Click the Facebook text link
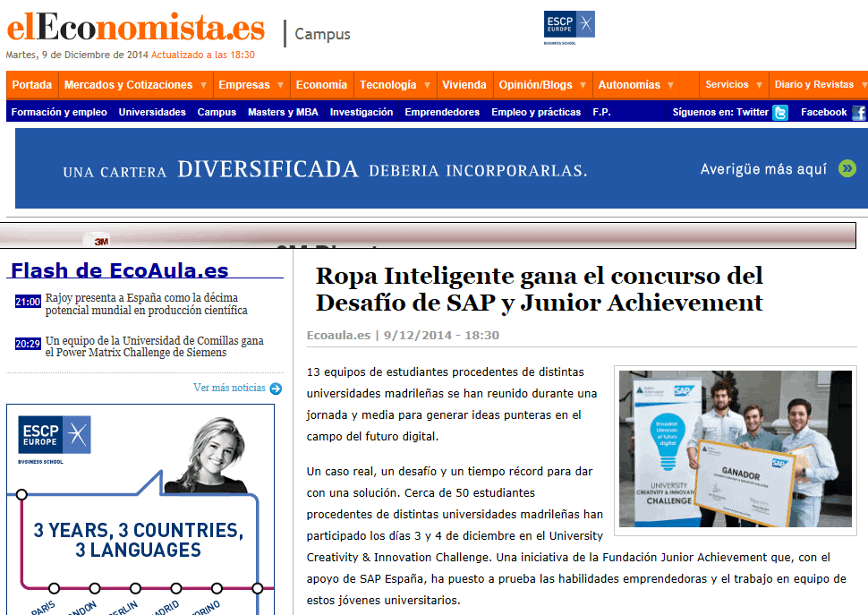Image resolution: width=868 pixels, height=615 pixels. tap(824, 112)
